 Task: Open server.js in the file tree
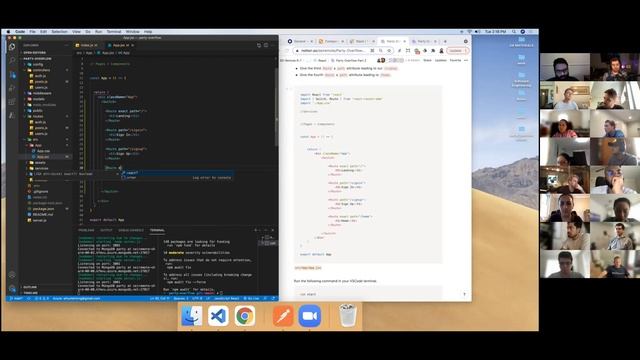click(40, 220)
